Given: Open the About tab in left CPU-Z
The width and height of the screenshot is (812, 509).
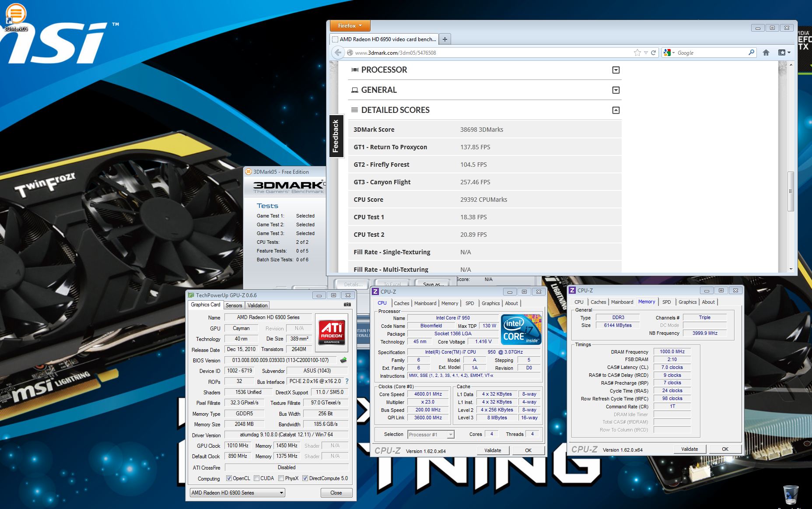Looking at the screenshot, I should [511, 303].
